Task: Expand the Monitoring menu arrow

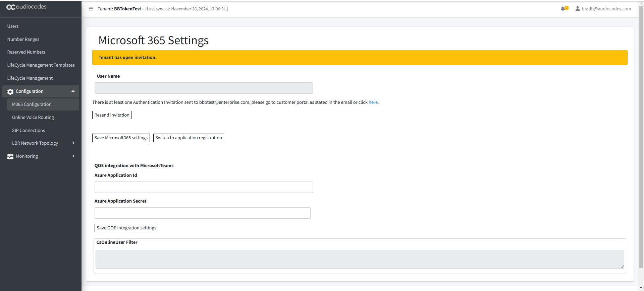Action: (73, 156)
